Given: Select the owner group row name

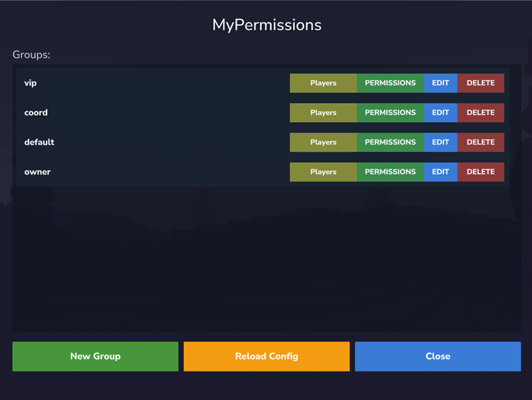Looking at the screenshot, I should pos(37,172).
